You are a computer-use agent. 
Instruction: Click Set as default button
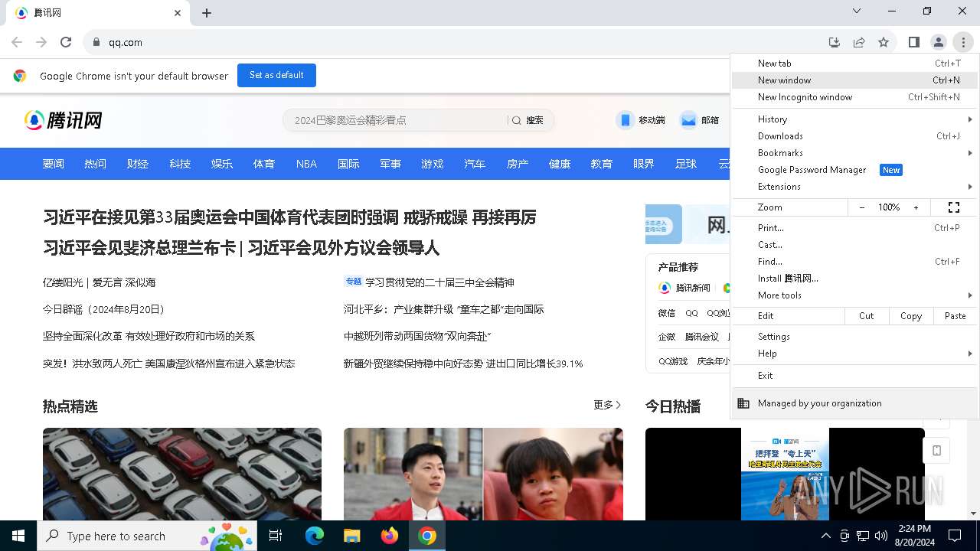click(x=276, y=75)
